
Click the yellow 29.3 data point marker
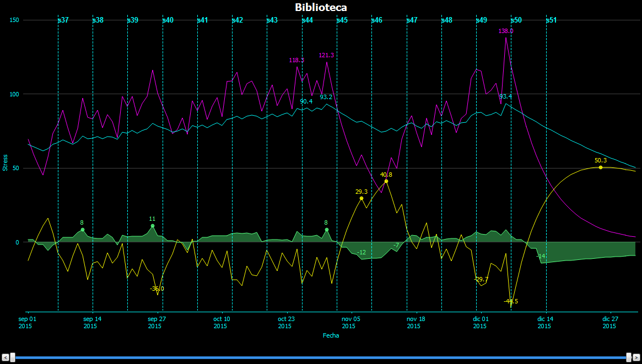coord(362,198)
